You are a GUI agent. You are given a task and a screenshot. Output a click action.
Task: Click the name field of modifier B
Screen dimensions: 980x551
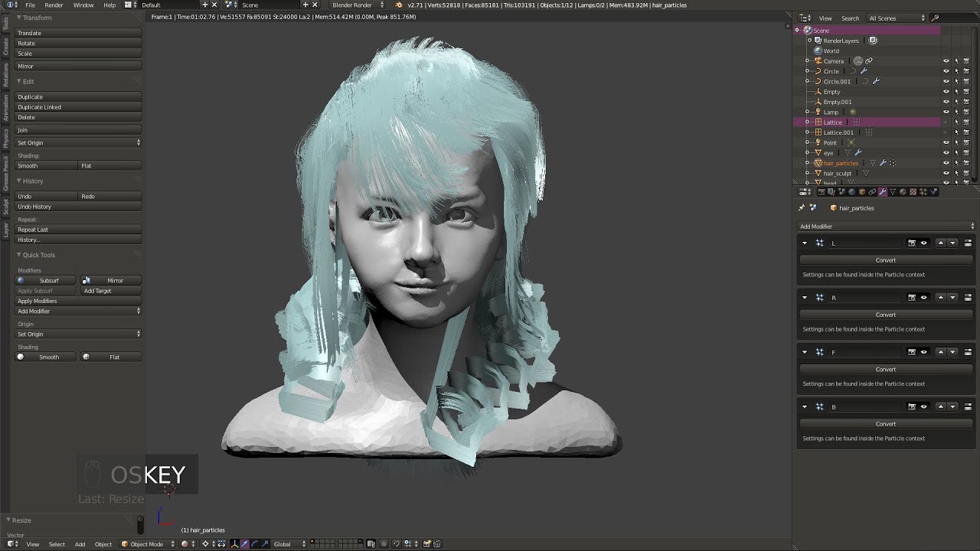coord(866,407)
